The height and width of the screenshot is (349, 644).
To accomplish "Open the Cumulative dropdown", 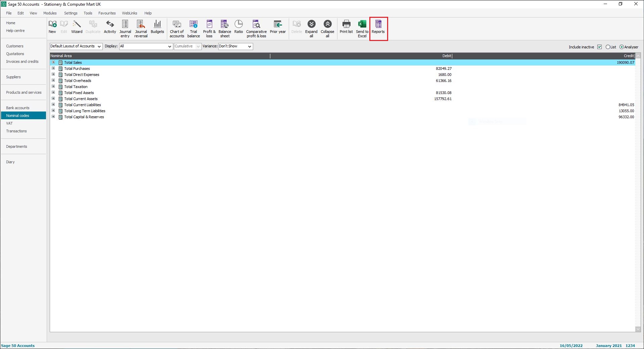I will coord(187,46).
